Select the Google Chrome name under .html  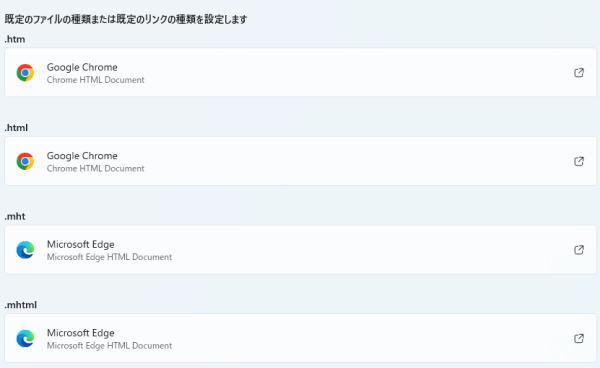pyautogui.click(x=82, y=156)
